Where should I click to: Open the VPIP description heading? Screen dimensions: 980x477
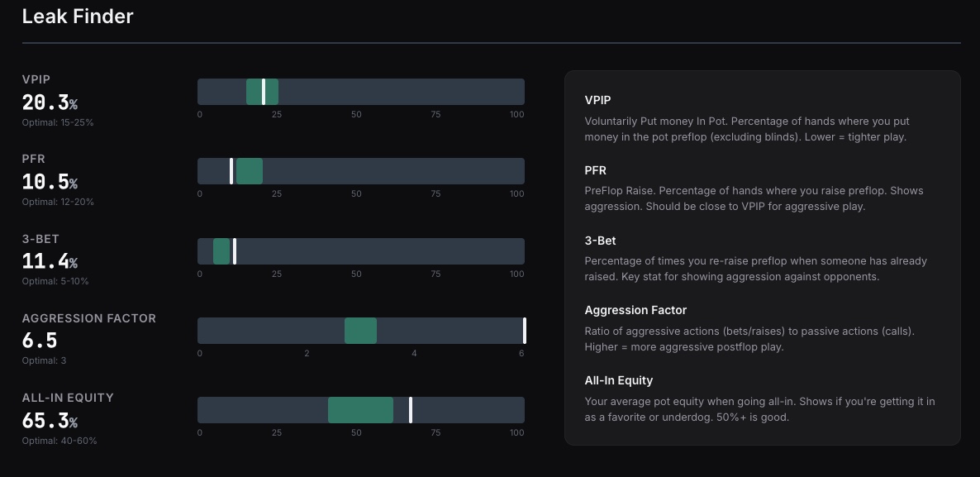point(597,100)
